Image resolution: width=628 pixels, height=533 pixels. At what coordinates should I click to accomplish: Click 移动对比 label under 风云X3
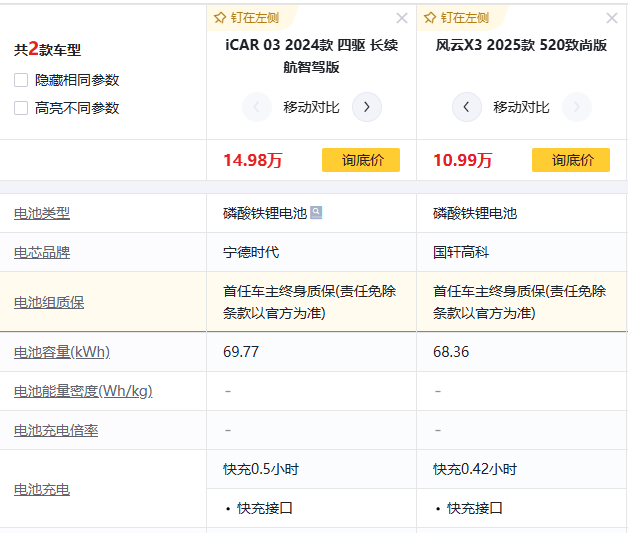(x=521, y=107)
